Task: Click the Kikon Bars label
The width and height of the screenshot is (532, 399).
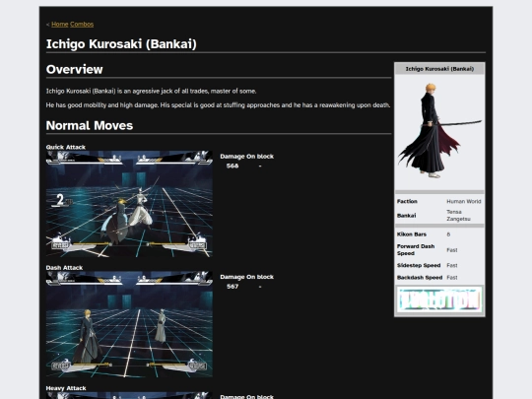Action: click(412, 234)
